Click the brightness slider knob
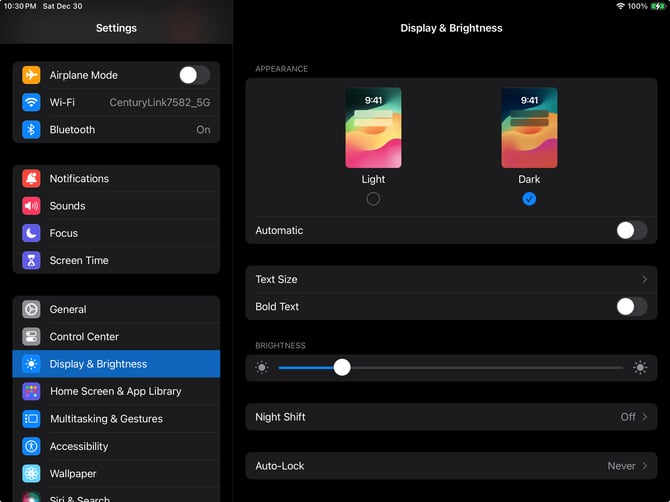Viewport: 670px width, 502px height. tap(342, 368)
